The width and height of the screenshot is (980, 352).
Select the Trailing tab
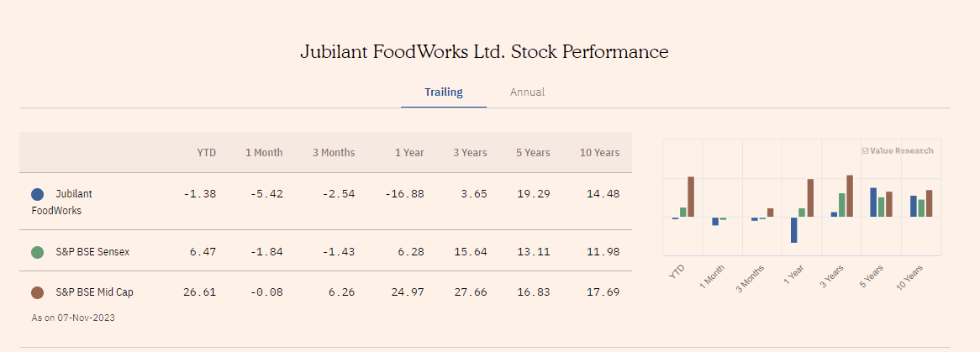click(443, 92)
